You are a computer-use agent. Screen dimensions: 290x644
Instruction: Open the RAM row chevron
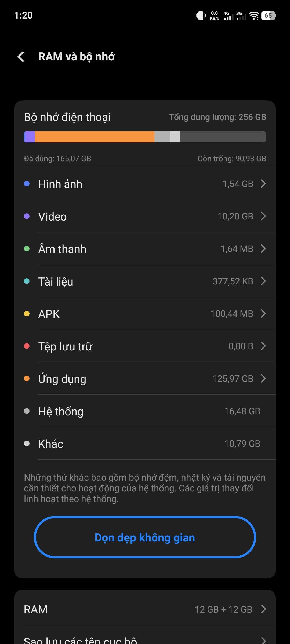pos(263,609)
